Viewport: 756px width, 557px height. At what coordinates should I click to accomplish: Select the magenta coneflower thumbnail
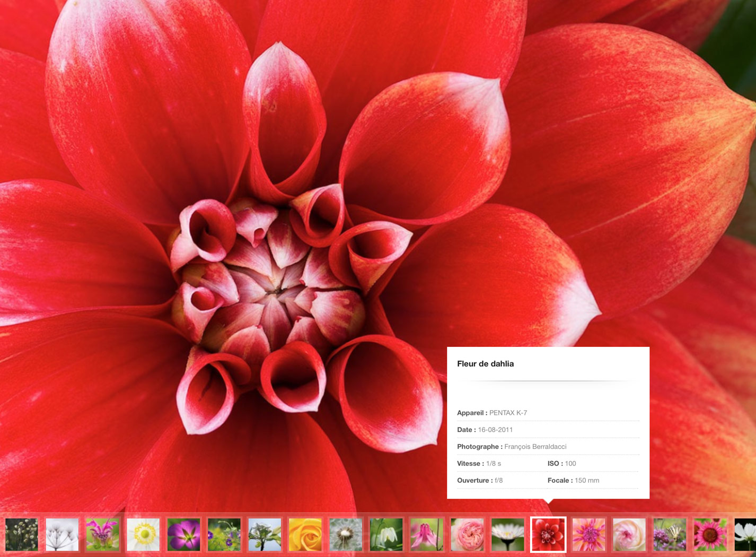(710, 534)
